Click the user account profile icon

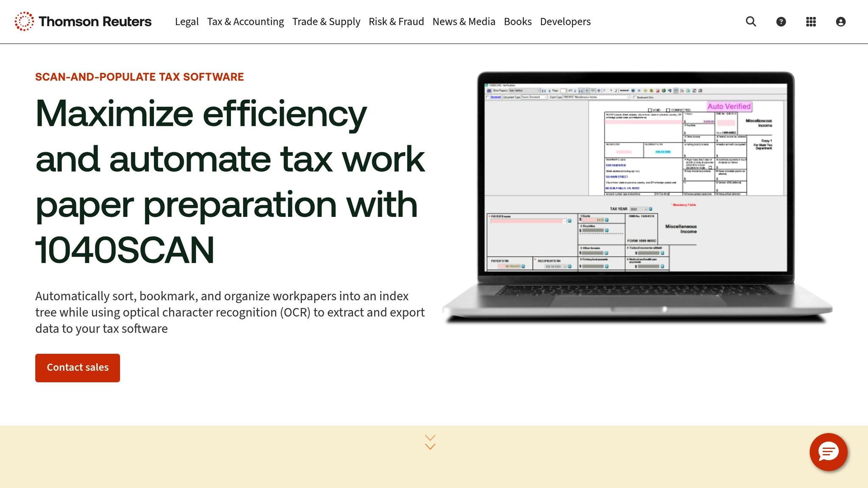click(840, 22)
